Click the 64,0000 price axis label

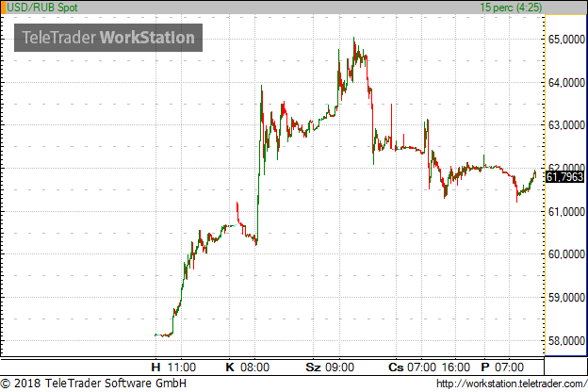click(x=566, y=83)
